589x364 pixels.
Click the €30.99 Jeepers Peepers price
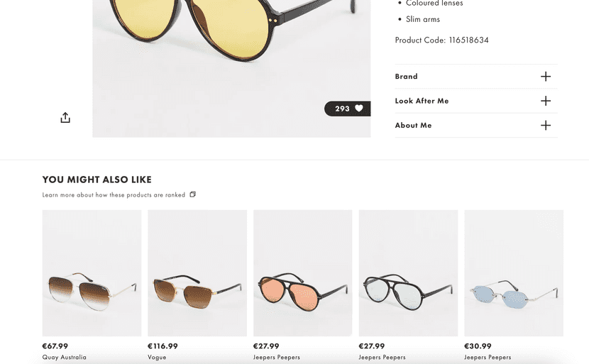pos(478,346)
